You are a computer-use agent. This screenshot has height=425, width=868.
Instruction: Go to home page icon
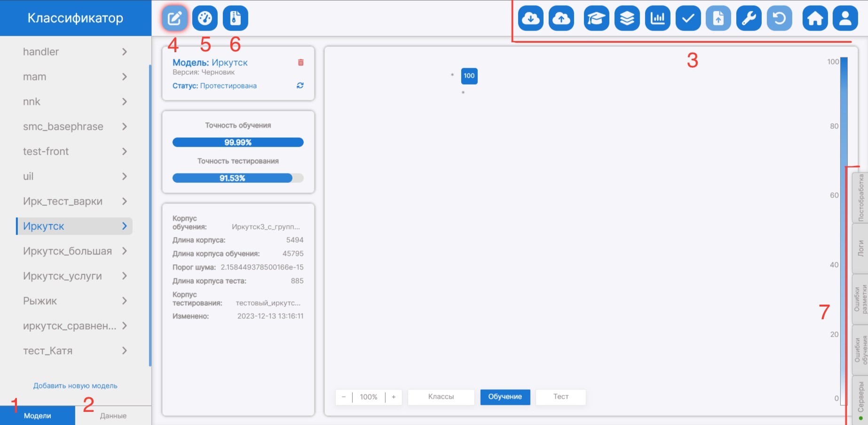tap(814, 18)
